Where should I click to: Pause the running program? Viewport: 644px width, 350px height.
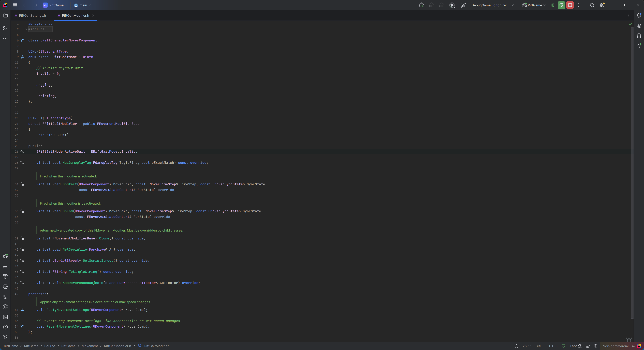click(553, 5)
